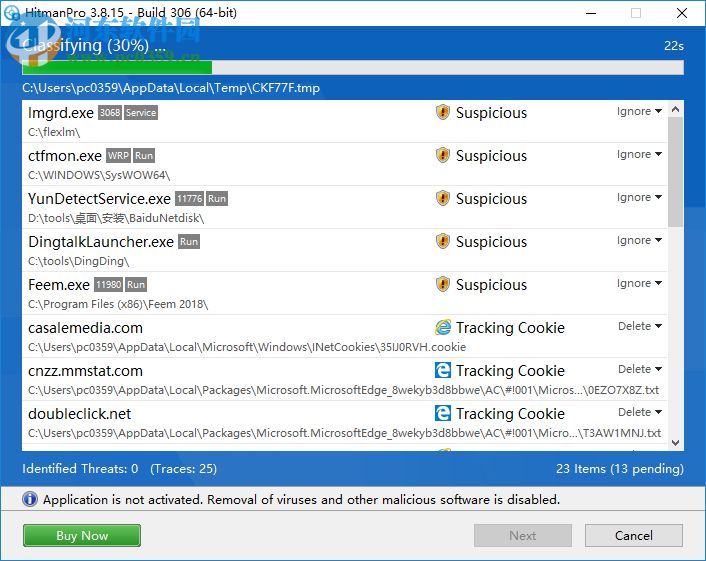Click the Cancel button
This screenshot has width=706, height=561.
(634, 535)
